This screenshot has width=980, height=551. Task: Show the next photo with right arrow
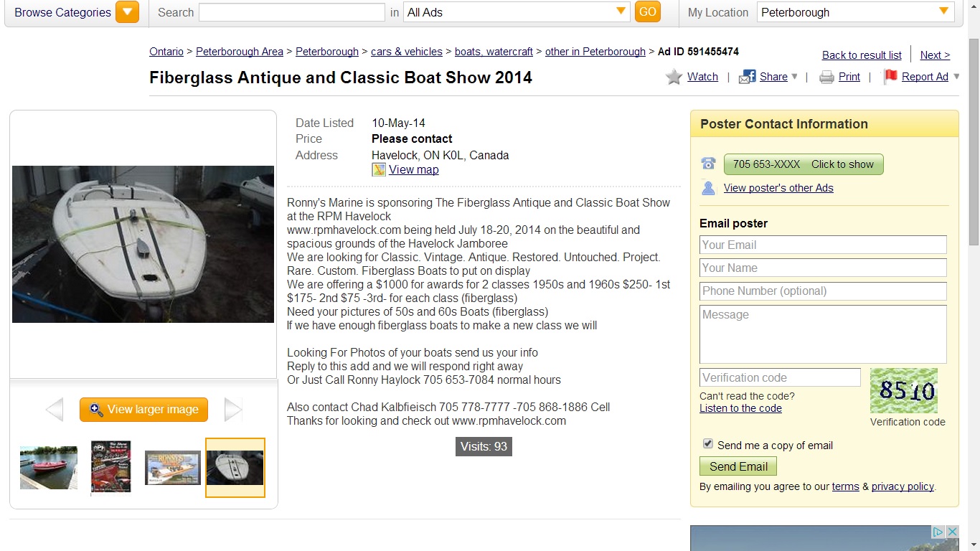pos(233,410)
